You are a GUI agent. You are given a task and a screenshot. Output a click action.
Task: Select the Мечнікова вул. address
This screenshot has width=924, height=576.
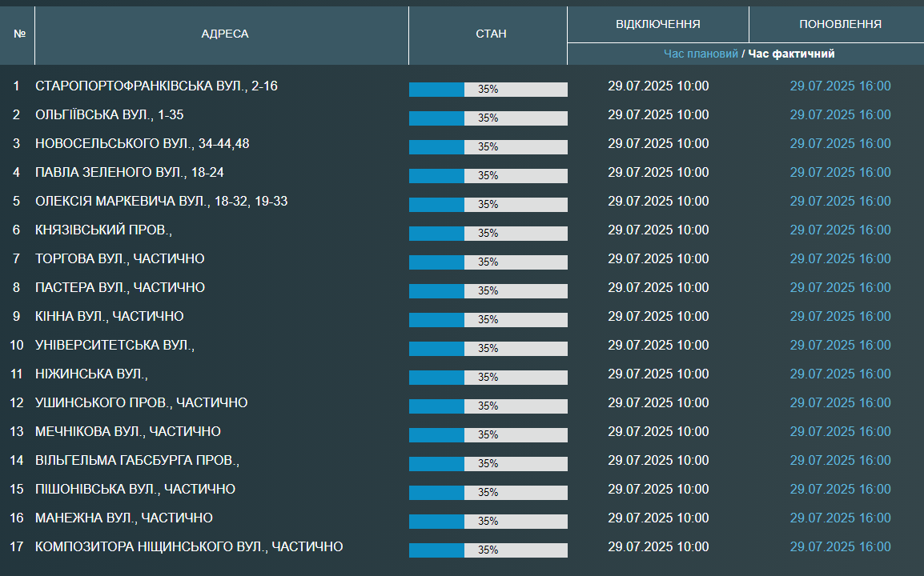128,431
